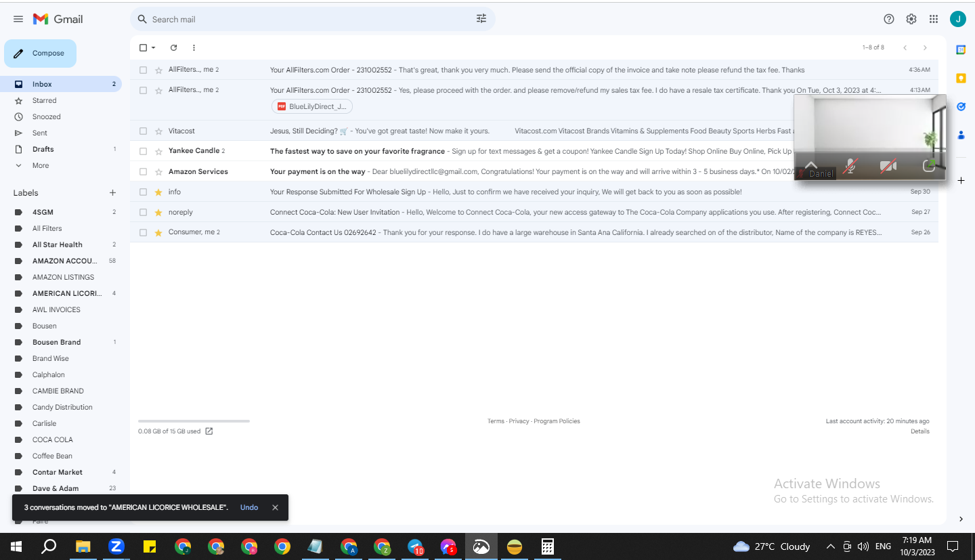The height and width of the screenshot is (560, 975).
Task: Expand More in the left navigation
Action: tap(41, 165)
